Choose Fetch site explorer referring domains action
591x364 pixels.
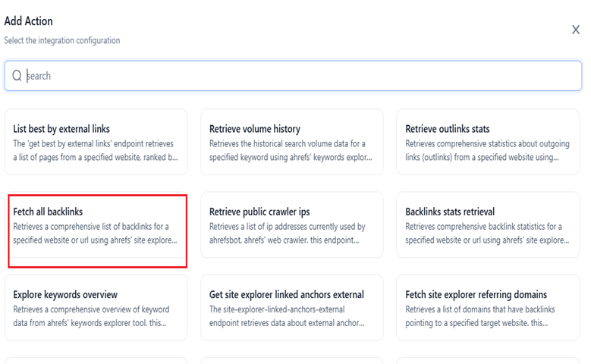click(x=488, y=308)
